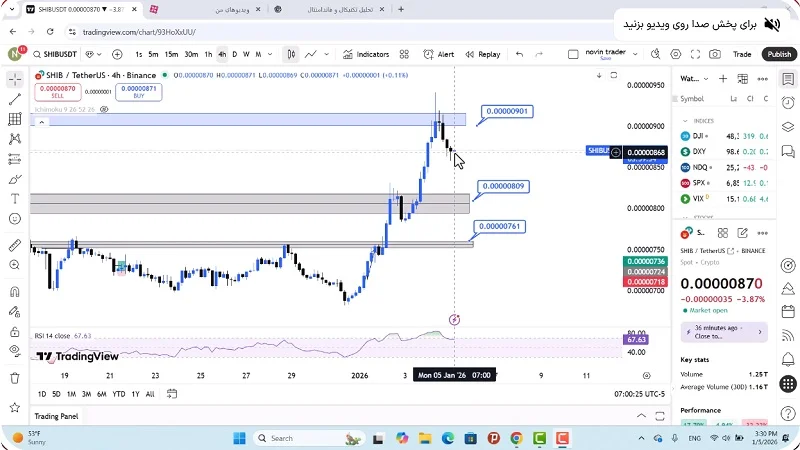Add symbol with the compare plus icon

point(117,54)
